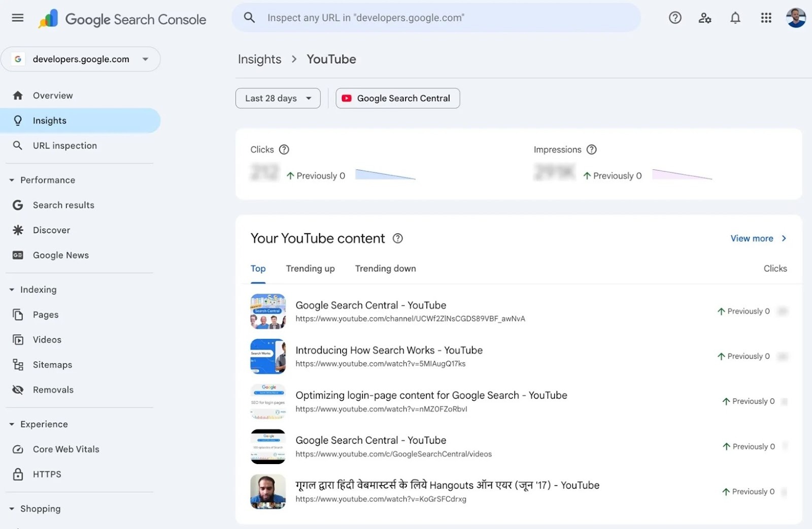This screenshot has height=529, width=812.
Task: Switch to the Trending down tab
Action: coord(385,268)
